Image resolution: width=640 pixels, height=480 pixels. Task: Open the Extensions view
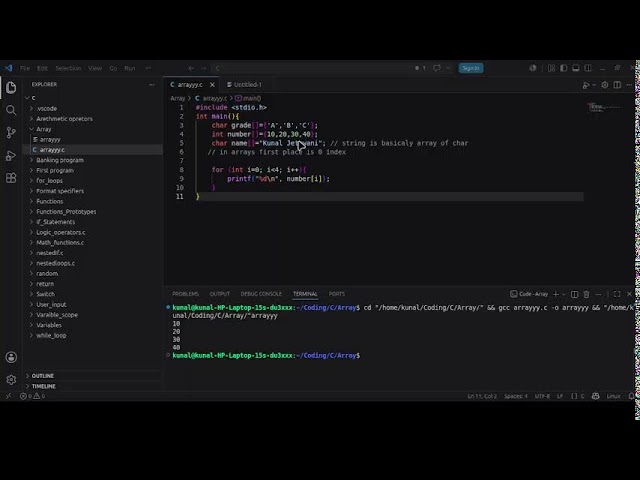point(11,178)
